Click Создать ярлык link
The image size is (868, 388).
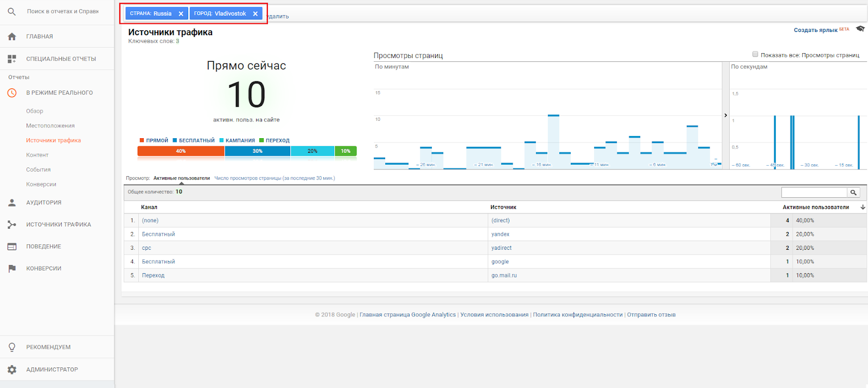tap(815, 30)
